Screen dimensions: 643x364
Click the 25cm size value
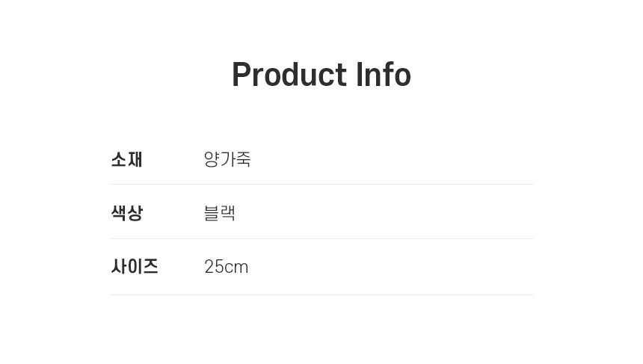[x=226, y=267]
